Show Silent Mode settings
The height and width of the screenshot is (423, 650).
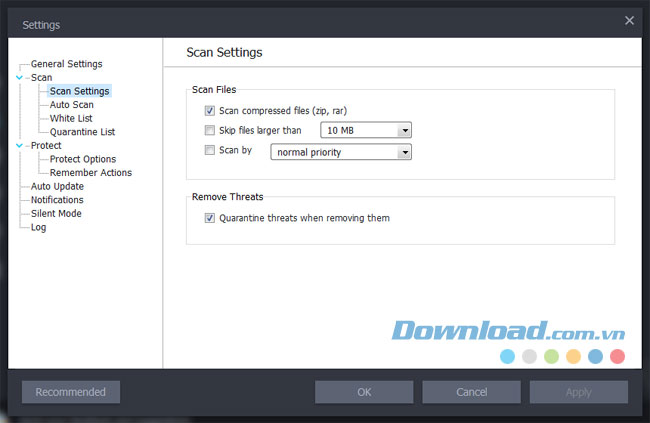(56, 213)
